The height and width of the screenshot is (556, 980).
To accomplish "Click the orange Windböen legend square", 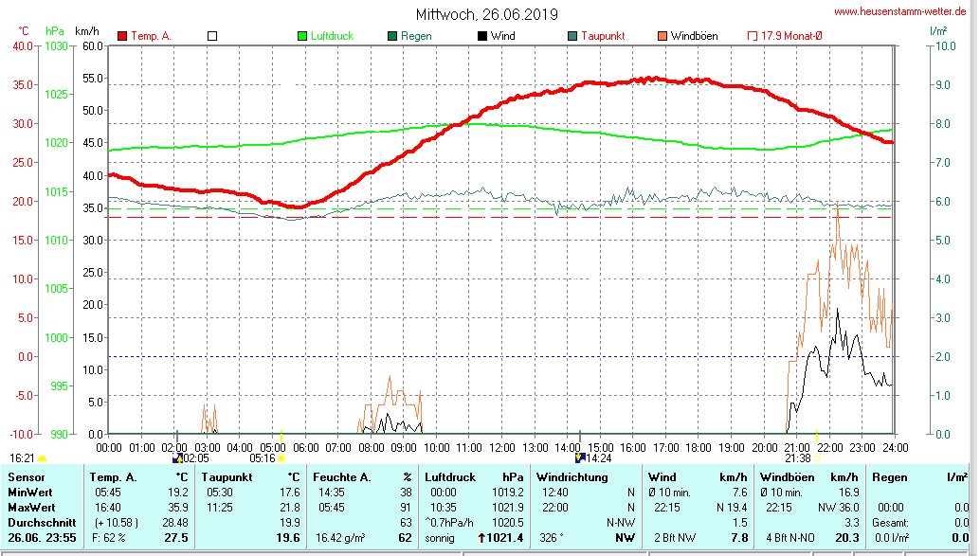I will (x=662, y=36).
